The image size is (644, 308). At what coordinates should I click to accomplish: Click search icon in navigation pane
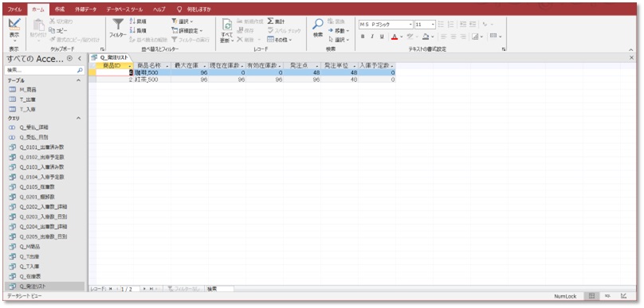80,71
